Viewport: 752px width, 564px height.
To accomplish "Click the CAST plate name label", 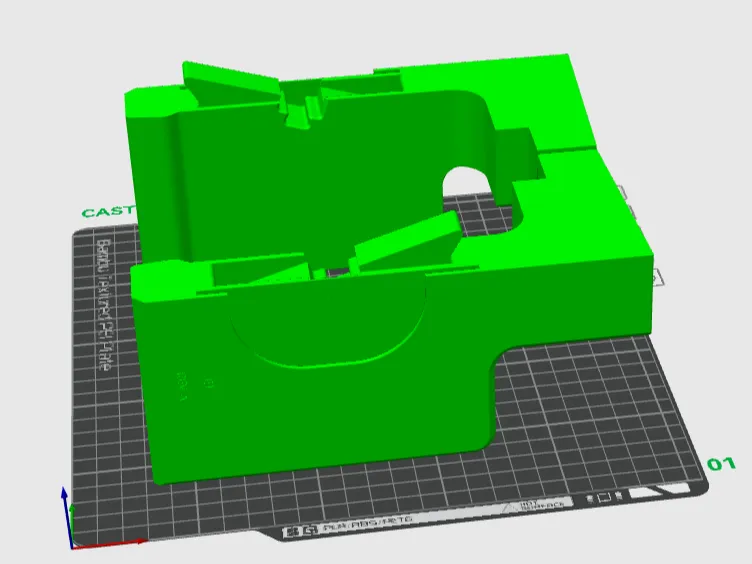I will pyautogui.click(x=107, y=212).
